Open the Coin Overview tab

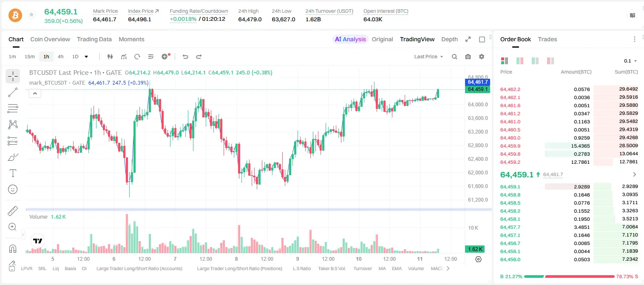pos(50,39)
